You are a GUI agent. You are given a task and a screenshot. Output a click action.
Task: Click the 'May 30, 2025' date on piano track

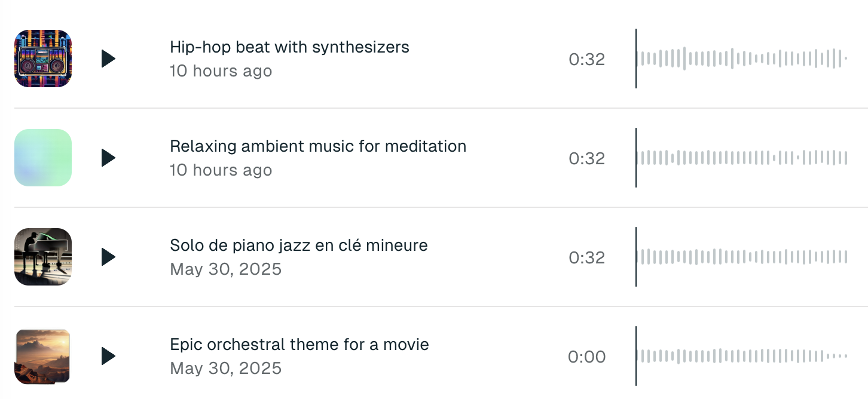pos(225,269)
